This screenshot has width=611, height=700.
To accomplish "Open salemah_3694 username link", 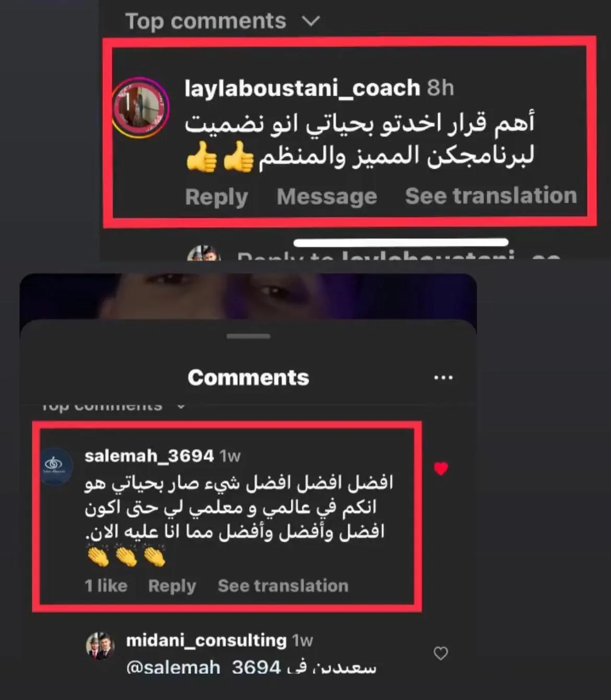I will 149,456.
